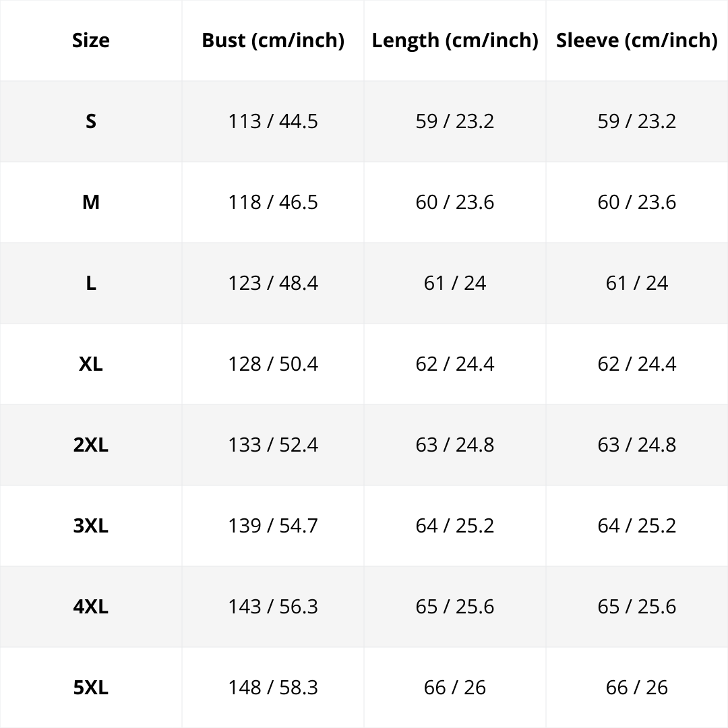Select the bust measurement 123 / 48.4
728x728 pixels.
(273, 283)
